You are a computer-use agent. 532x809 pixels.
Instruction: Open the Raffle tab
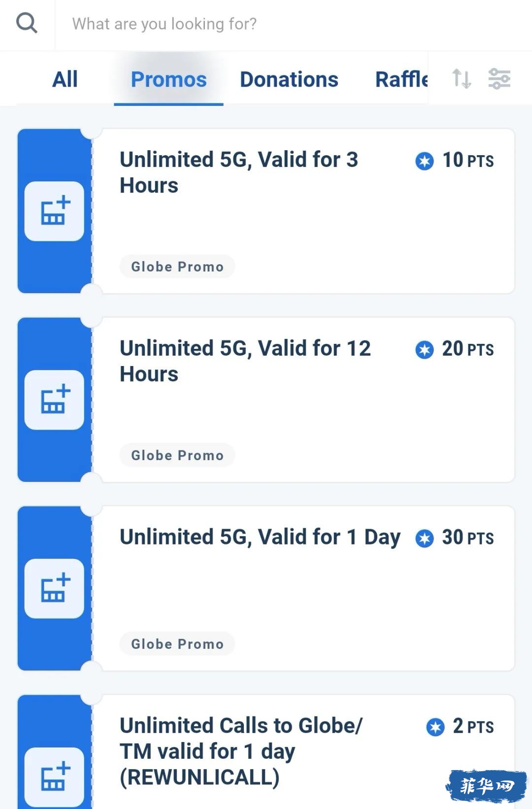[401, 79]
